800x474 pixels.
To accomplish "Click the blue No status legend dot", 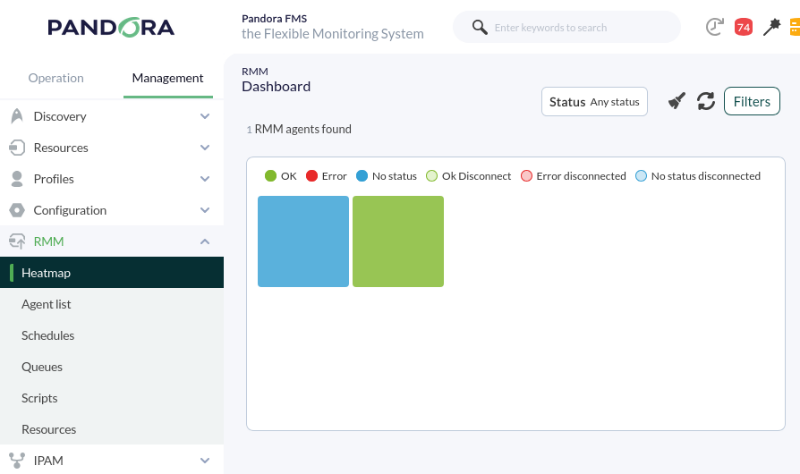I will coord(362,176).
